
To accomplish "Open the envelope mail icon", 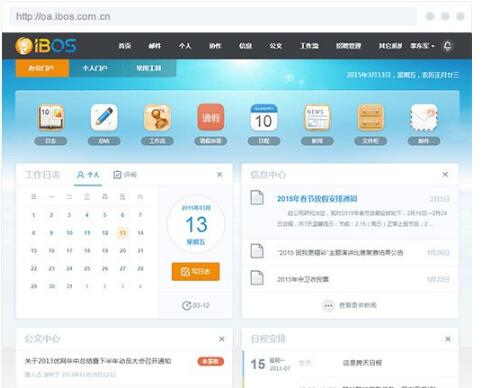I will 424,117.
